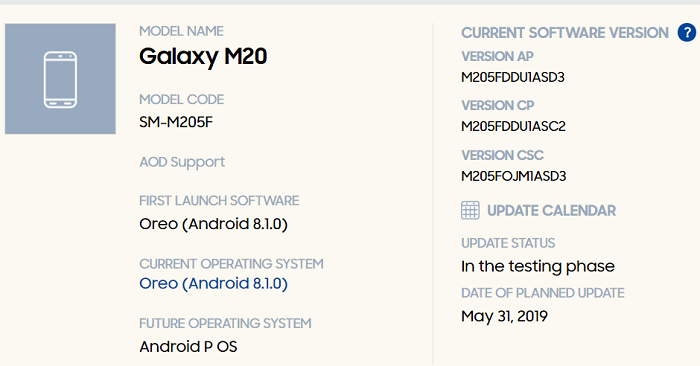Select version AP value M205FDDU1ASD3

(x=513, y=77)
